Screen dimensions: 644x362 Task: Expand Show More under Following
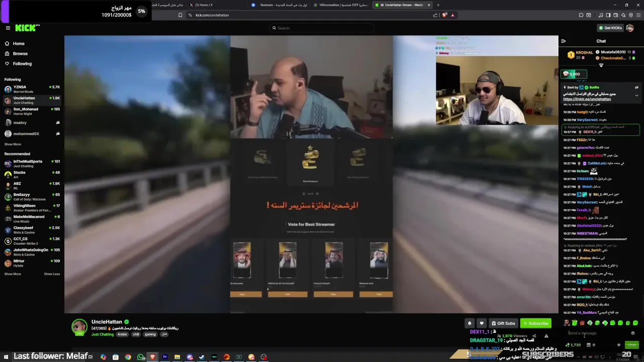pos(13,144)
